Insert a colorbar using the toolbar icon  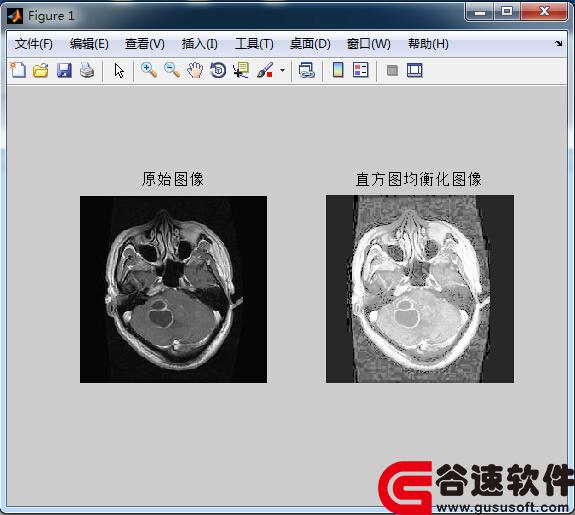338,70
